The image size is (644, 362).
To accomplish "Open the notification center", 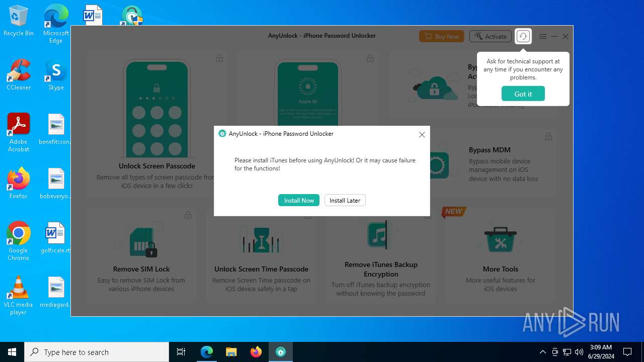I will coord(627,352).
